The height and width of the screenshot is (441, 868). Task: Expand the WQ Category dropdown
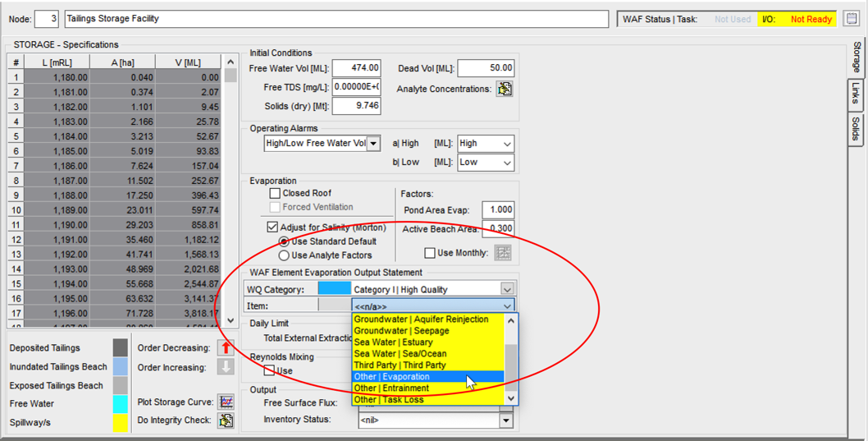pyautogui.click(x=507, y=289)
